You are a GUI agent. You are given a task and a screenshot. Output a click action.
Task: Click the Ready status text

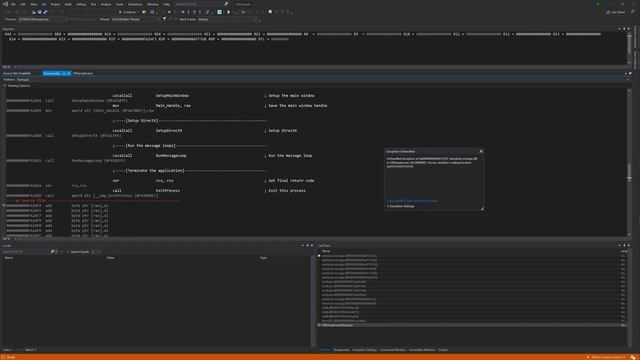[x=11, y=357]
